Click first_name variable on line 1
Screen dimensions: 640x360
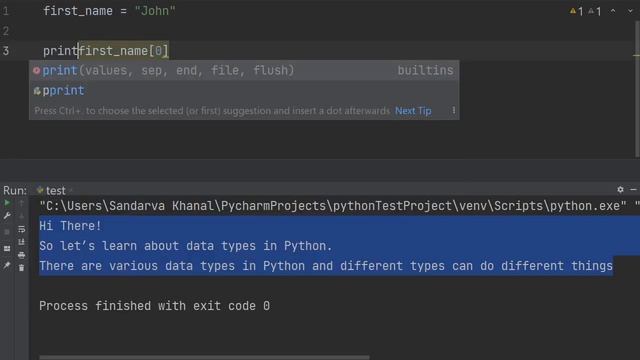click(x=78, y=11)
